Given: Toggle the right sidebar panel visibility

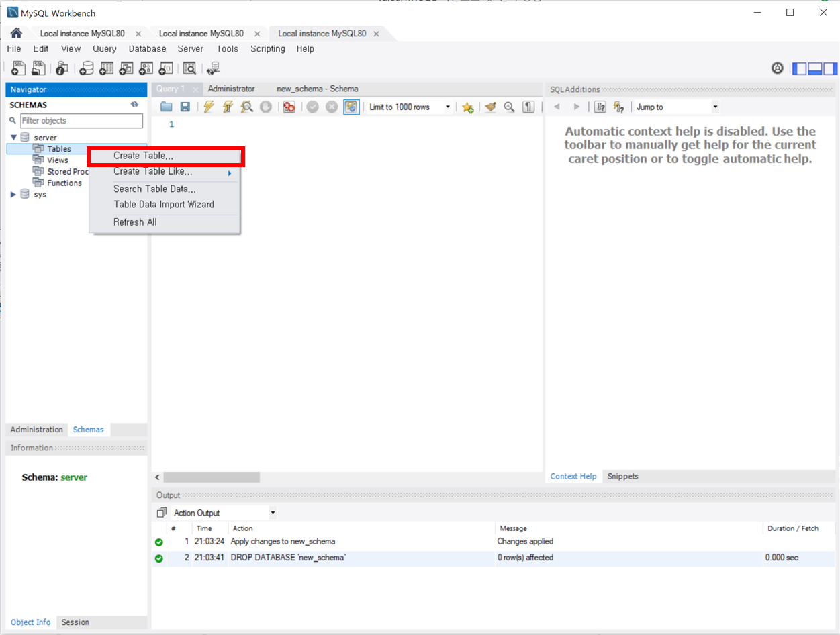Looking at the screenshot, I should click(x=831, y=68).
